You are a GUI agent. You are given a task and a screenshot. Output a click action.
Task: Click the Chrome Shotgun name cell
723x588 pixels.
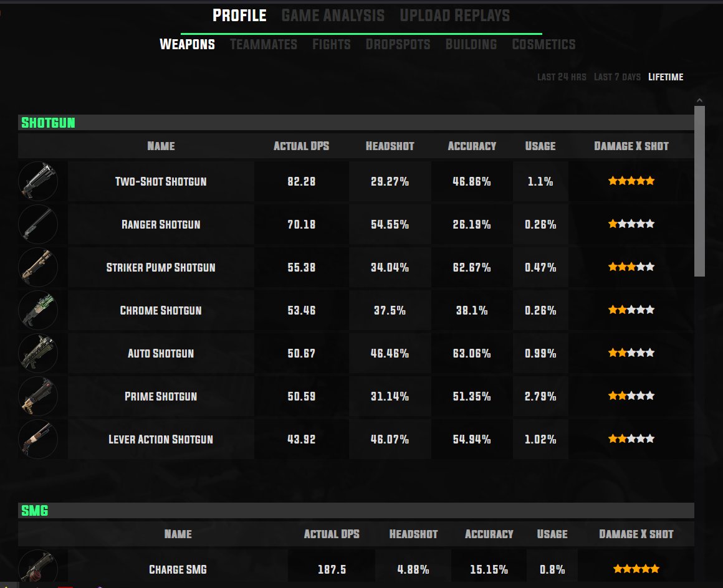[161, 310]
